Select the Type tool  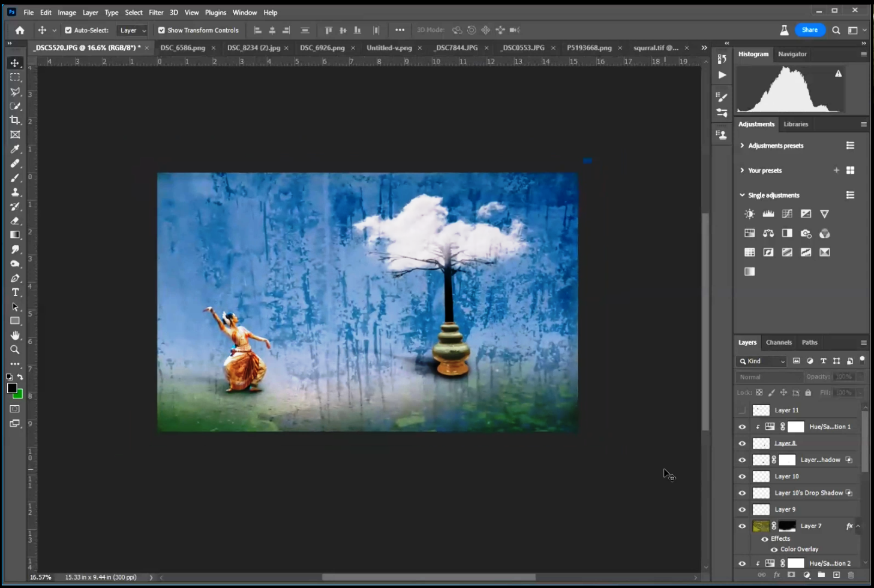(15, 293)
